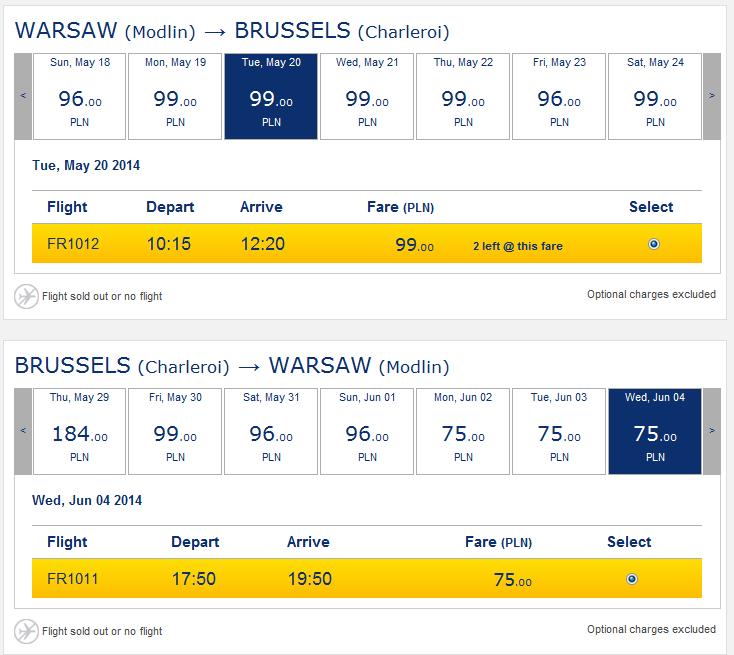
Task: Choose the Fri, May 30 return date
Action: 175,431
